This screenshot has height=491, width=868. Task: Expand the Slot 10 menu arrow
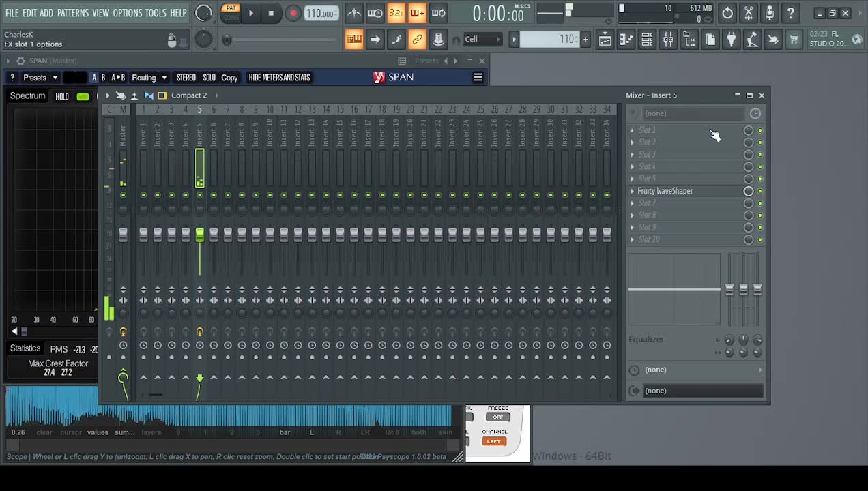pos(632,240)
